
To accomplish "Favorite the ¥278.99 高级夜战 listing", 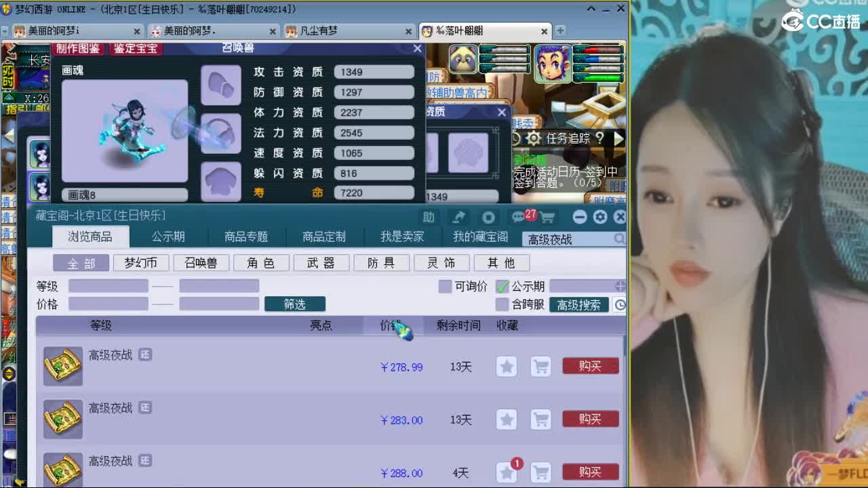I will click(507, 367).
